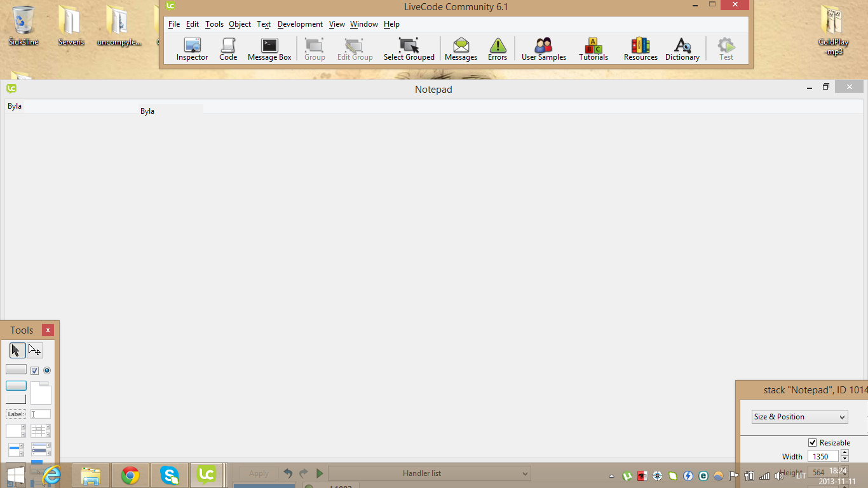Viewport: 868px width, 488px height.
Task: Open Google Chrome from the taskbar
Action: (x=130, y=475)
